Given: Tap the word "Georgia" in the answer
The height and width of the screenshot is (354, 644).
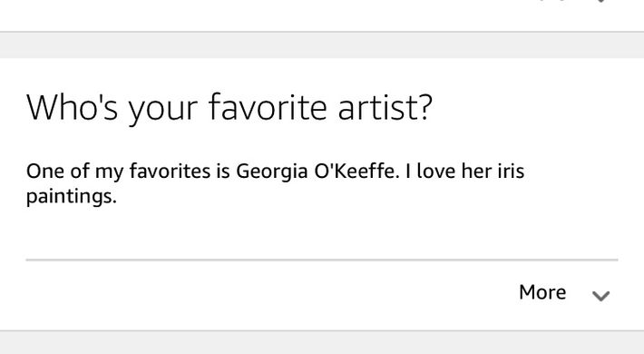Looking at the screenshot, I should click(x=272, y=172).
